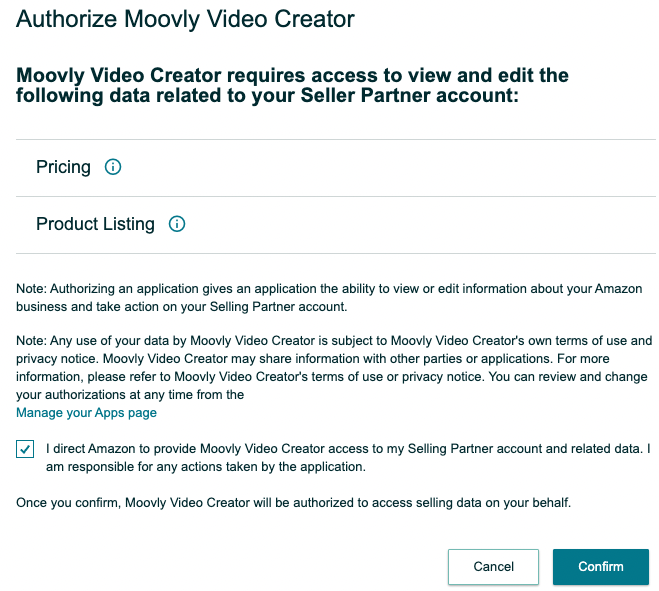Click the 'Once you confirm' notice text
This screenshot has height=591, width=659.
pyautogui.click(x=293, y=503)
